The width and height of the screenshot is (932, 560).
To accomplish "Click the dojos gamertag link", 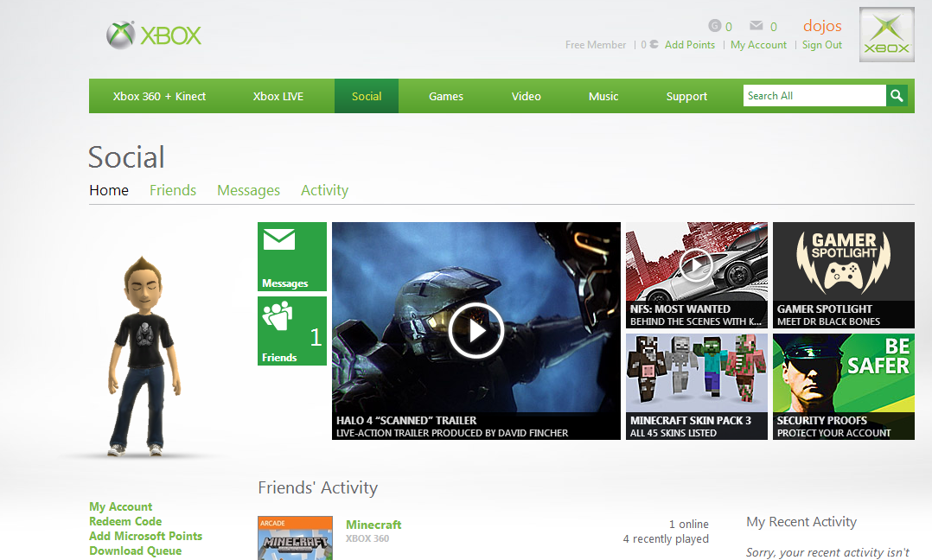I will (x=822, y=26).
